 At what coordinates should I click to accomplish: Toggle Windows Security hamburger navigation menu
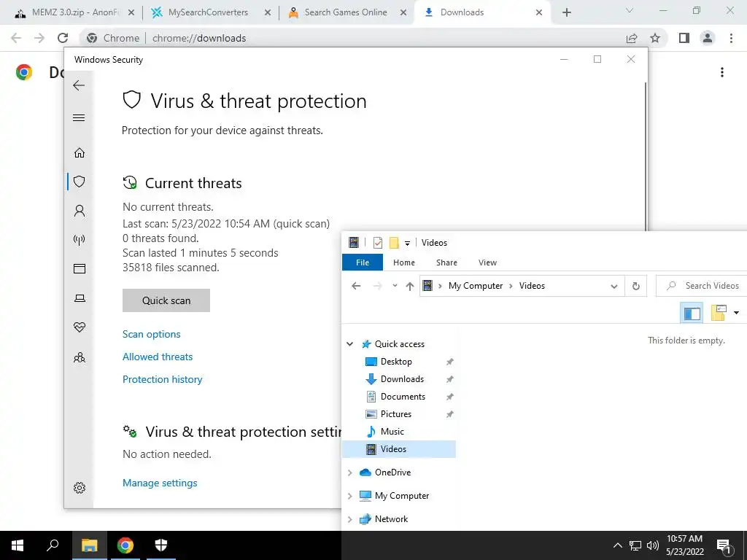[79, 117]
